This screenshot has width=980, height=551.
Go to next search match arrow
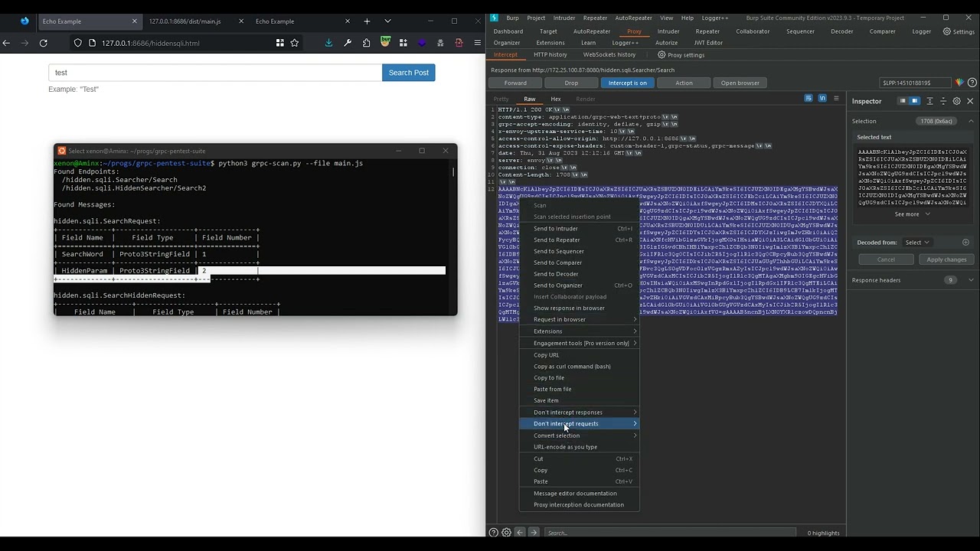tap(534, 533)
